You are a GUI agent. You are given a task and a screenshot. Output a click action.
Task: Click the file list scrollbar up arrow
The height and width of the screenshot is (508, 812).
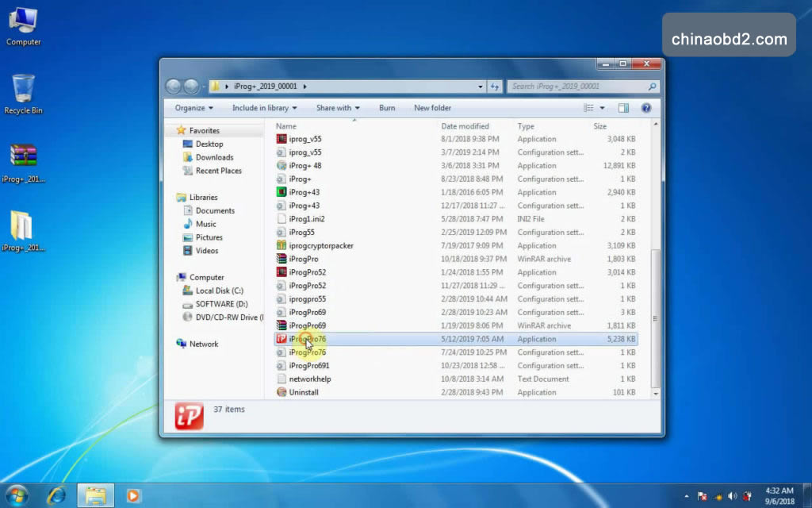click(x=656, y=125)
